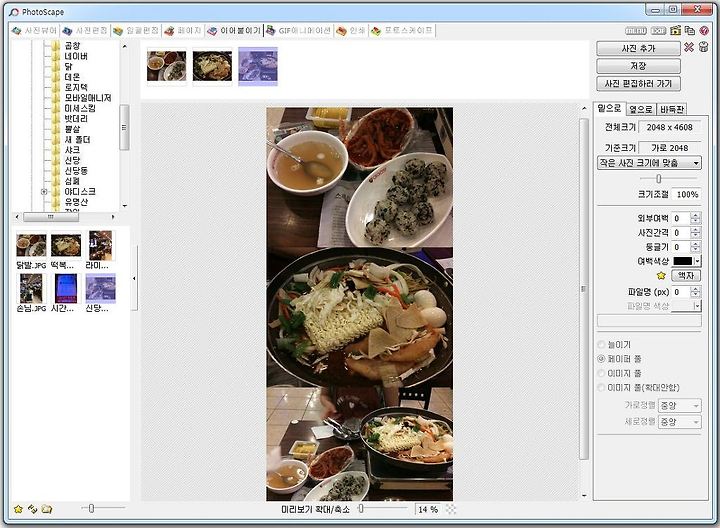The width and height of the screenshot is (720, 528).
Task: Select the 밑으로 (downward) layout tab
Action: pyautogui.click(x=609, y=108)
